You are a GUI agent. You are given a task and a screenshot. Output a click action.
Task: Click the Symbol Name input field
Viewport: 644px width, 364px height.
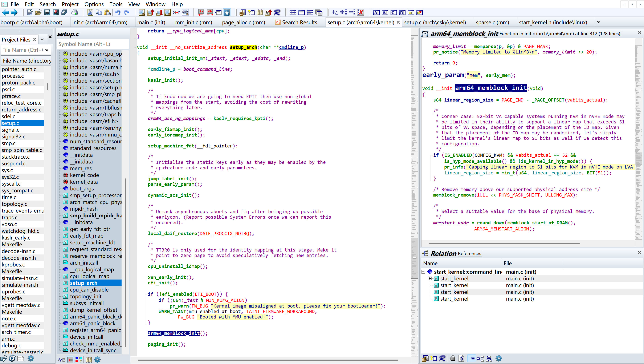[x=93, y=44]
